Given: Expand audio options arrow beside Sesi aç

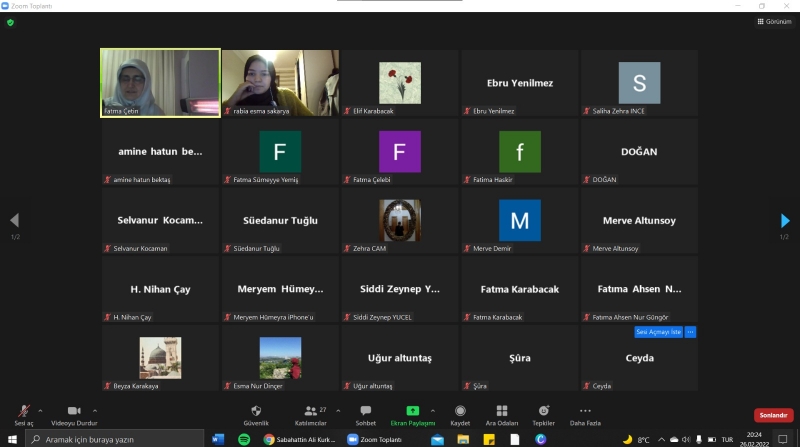Looking at the screenshot, I should point(40,410).
